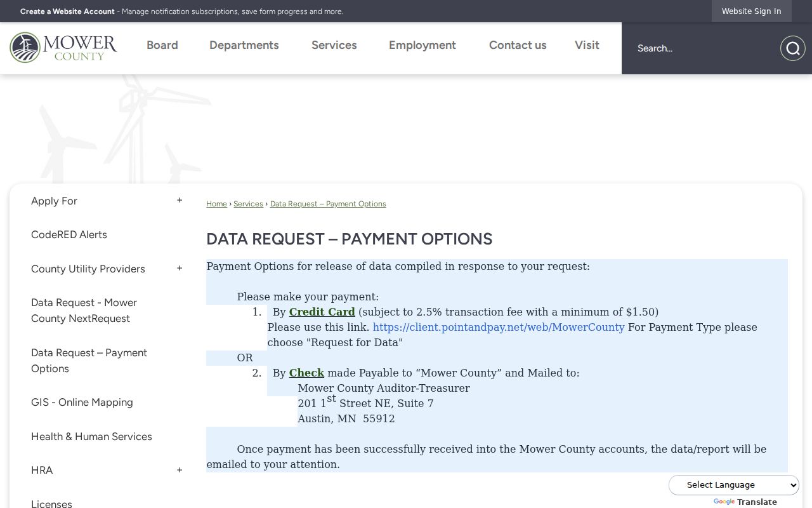Open HRA sidebar link
This screenshot has width=812, height=508.
(42, 470)
